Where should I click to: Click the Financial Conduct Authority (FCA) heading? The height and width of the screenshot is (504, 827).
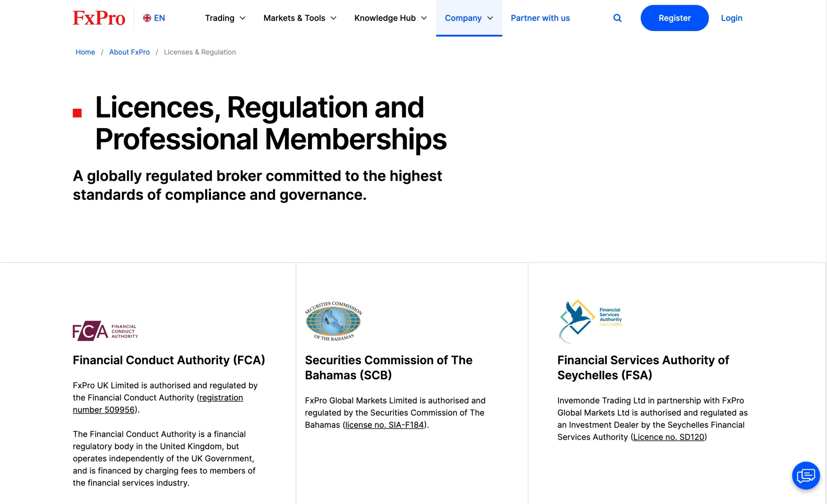click(169, 360)
